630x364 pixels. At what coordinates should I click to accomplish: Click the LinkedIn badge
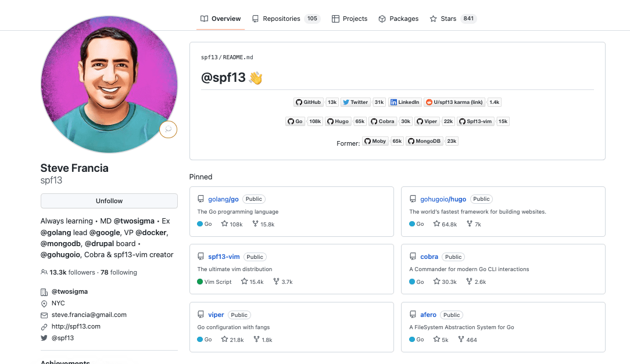405,102
